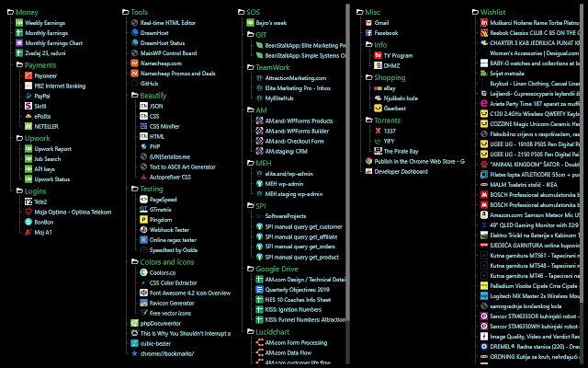The image size is (588, 368).
Task: Select the AM.staging: CRM row
Action: coord(282,151)
